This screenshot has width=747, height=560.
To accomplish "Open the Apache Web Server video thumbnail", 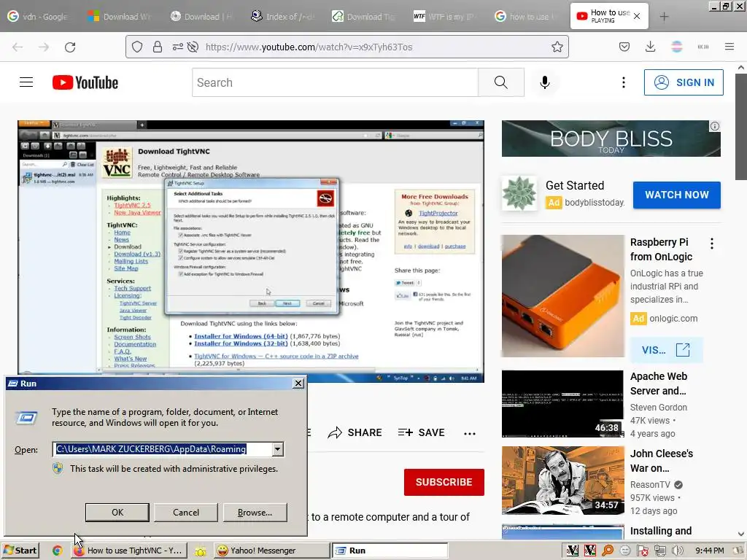I will (x=562, y=404).
